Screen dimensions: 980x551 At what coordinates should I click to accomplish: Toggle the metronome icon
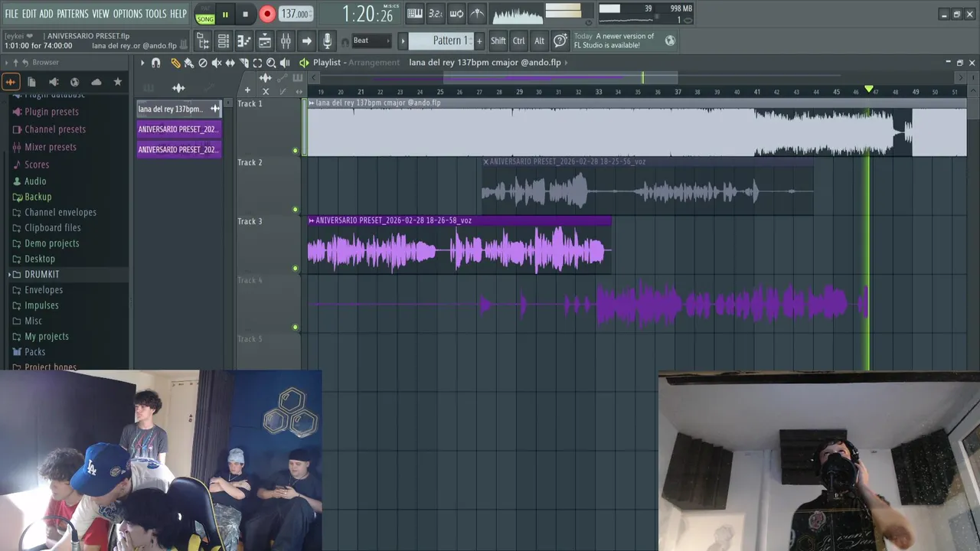[x=476, y=13]
